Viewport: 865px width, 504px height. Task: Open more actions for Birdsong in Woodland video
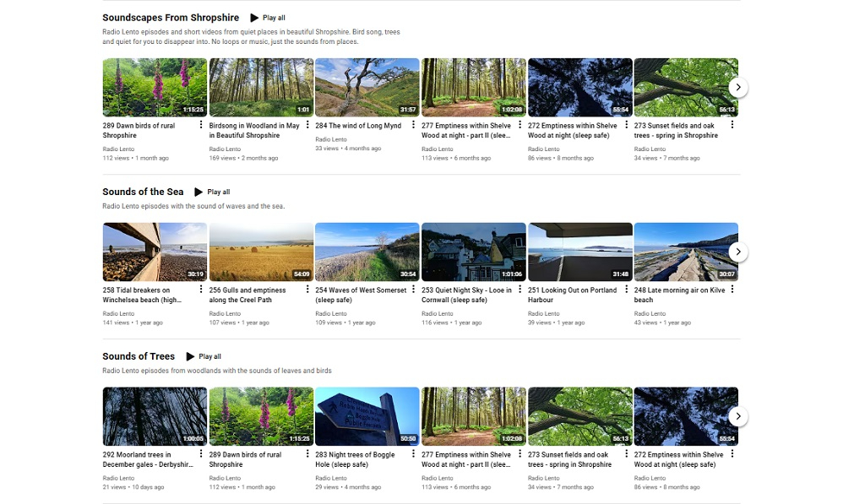coord(307,125)
